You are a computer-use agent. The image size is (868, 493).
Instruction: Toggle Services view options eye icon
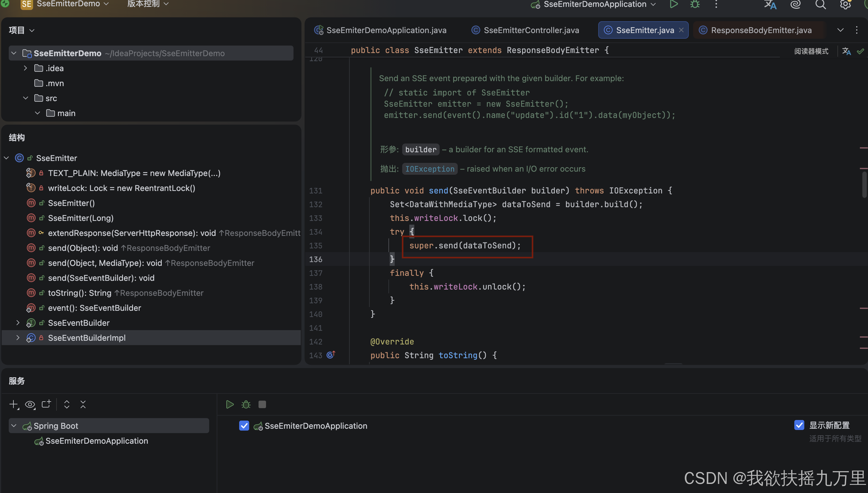pyautogui.click(x=30, y=404)
